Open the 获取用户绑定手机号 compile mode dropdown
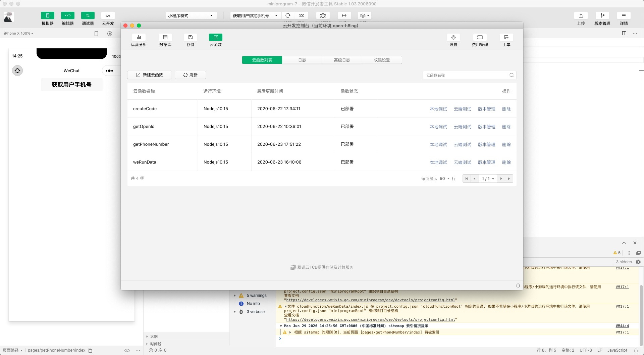Viewport: 644px width, 355px height. [255, 15]
